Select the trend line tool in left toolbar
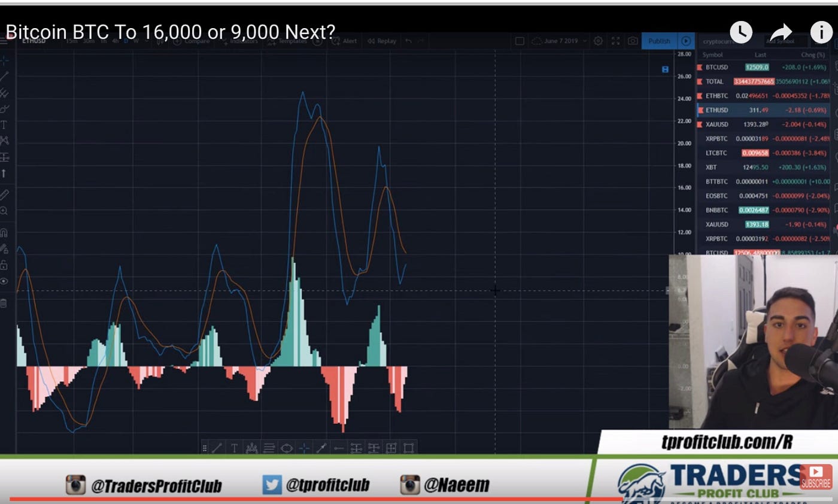The image size is (838, 504). coord(4,76)
